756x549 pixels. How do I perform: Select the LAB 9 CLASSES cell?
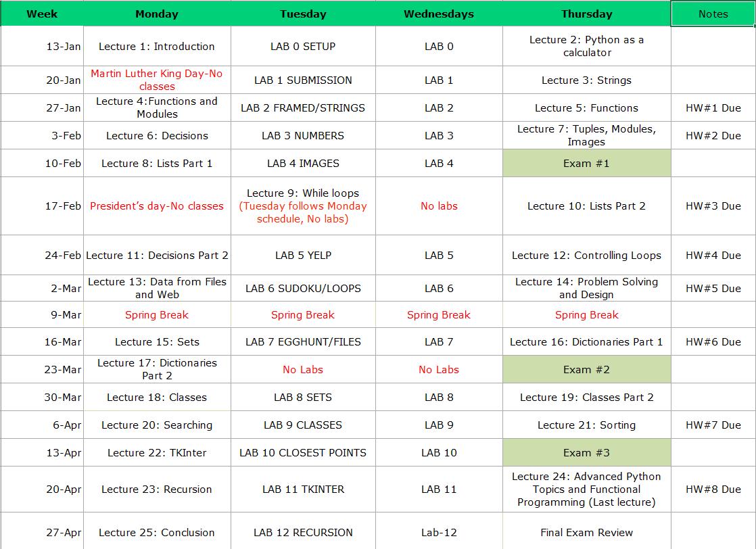click(303, 425)
